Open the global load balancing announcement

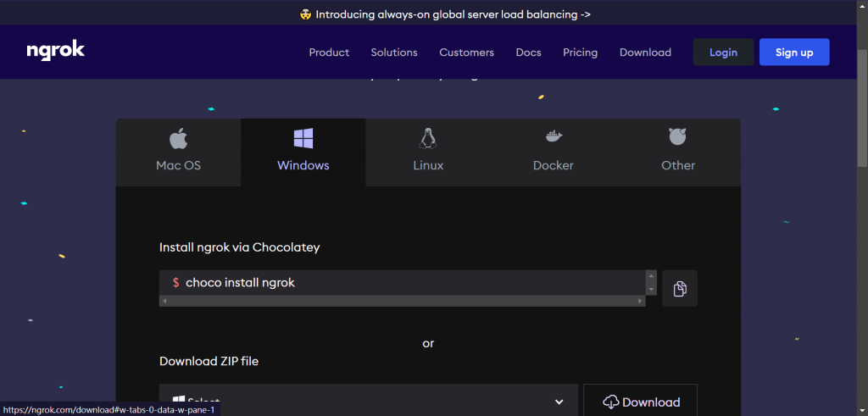click(x=445, y=15)
